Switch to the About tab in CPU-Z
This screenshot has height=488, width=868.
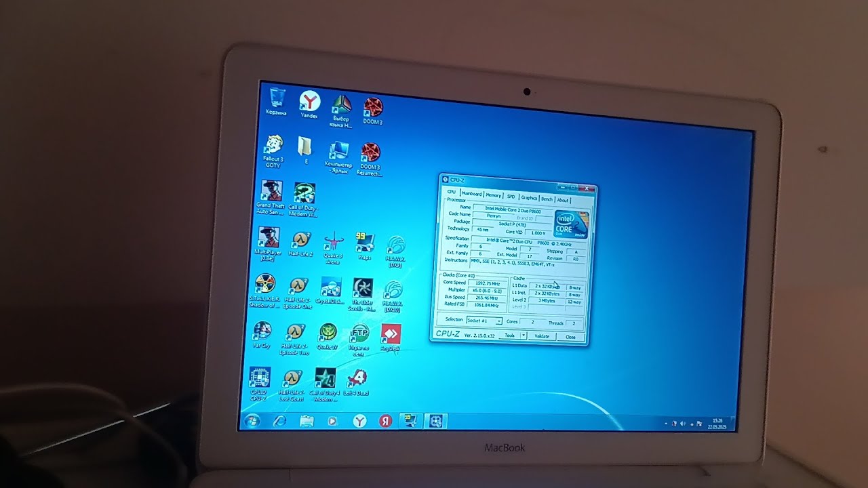click(563, 200)
